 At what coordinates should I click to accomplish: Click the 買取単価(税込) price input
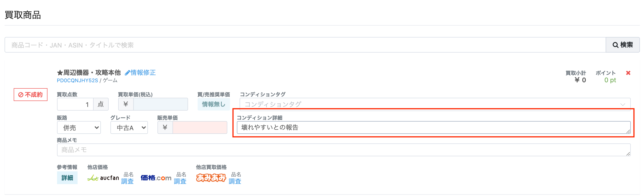[160, 104]
